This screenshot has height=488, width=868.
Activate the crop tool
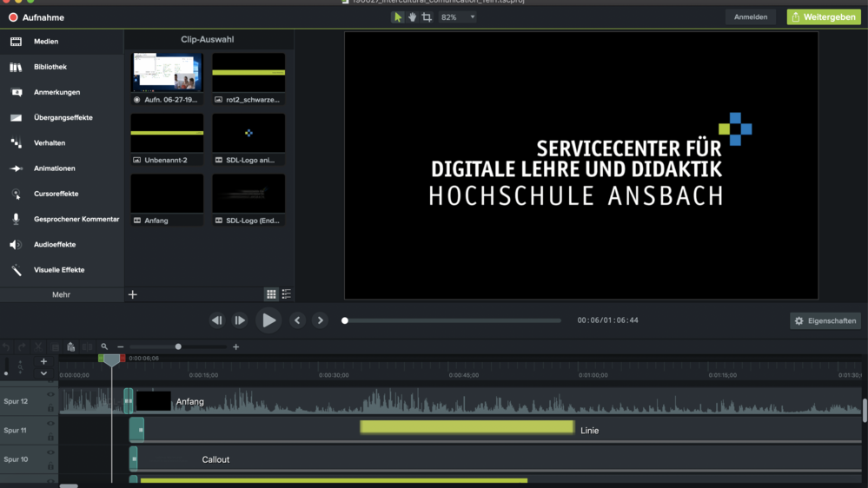coord(427,17)
